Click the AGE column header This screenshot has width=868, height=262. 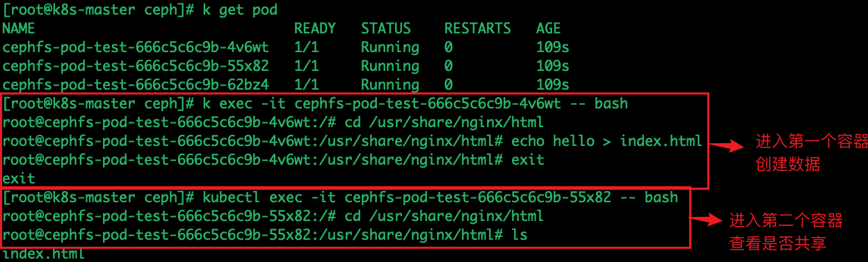click(549, 28)
